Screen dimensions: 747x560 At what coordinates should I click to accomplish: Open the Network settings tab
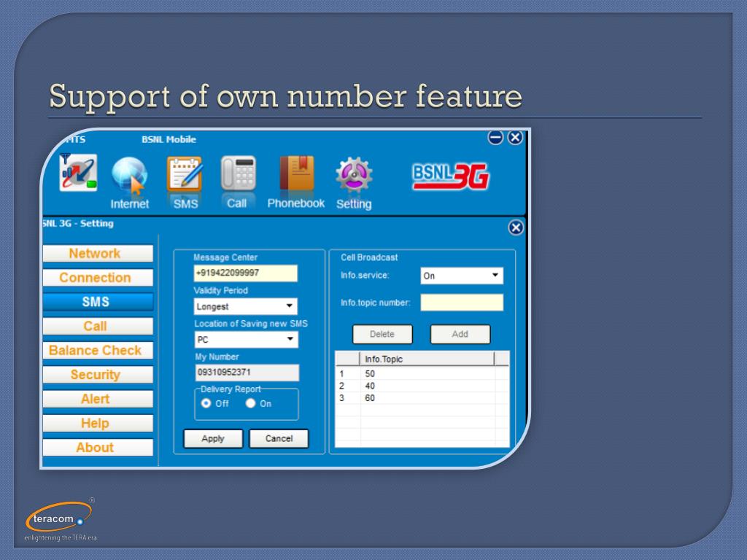[x=98, y=253]
